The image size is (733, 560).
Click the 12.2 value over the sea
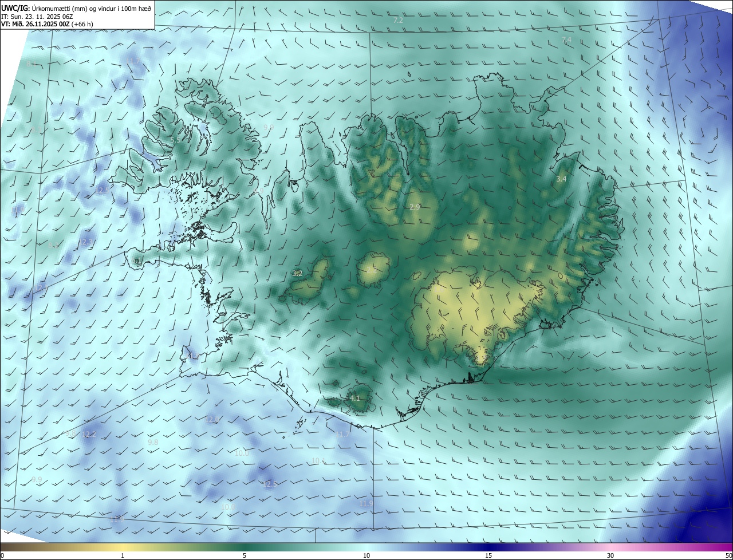(x=89, y=434)
